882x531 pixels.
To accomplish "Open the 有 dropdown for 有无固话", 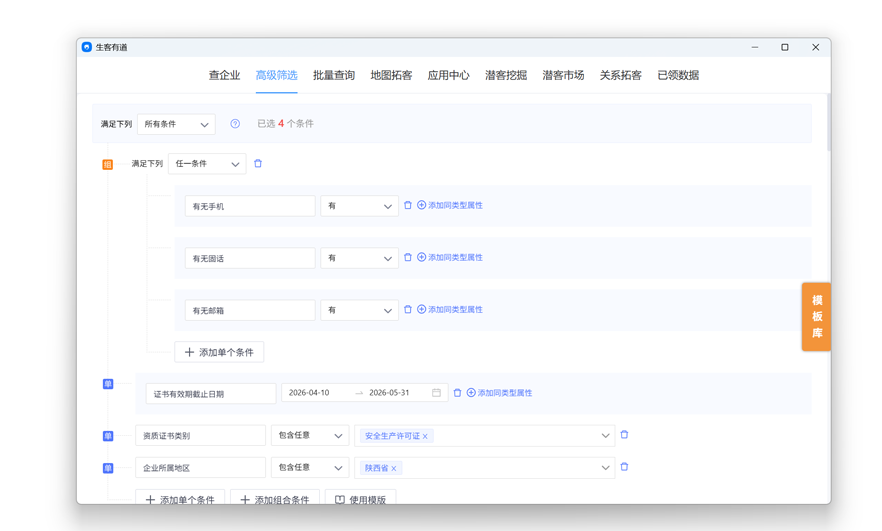I will click(x=359, y=258).
